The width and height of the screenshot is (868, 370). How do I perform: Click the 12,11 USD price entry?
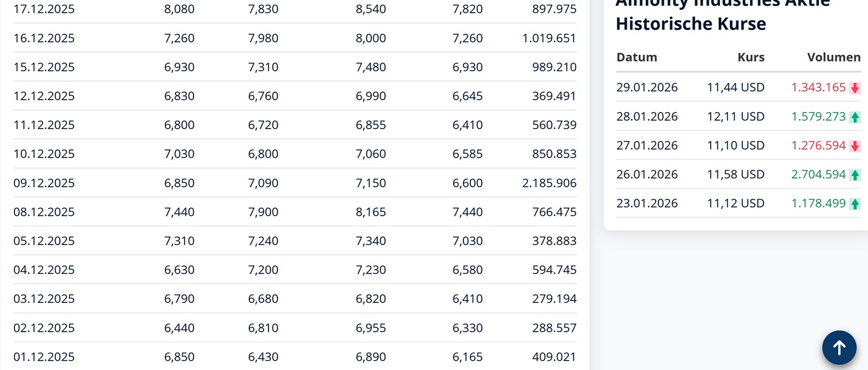tap(735, 116)
